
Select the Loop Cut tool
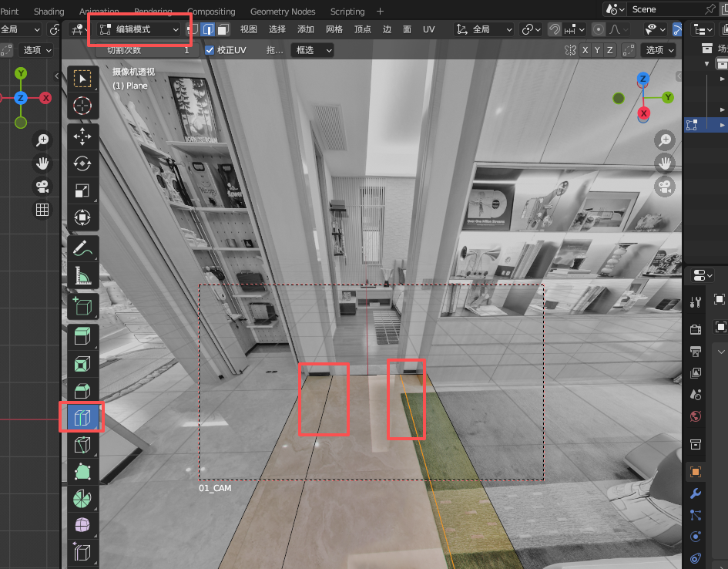82,417
